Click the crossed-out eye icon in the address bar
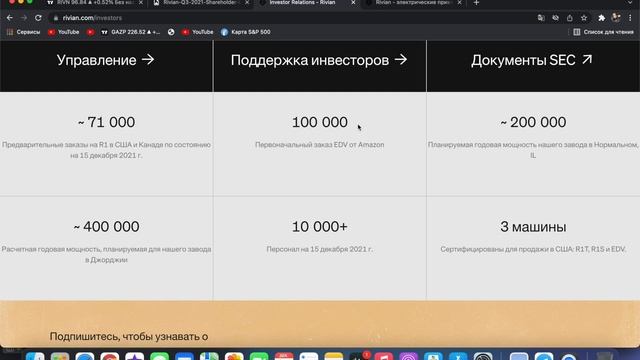 pos(556,18)
